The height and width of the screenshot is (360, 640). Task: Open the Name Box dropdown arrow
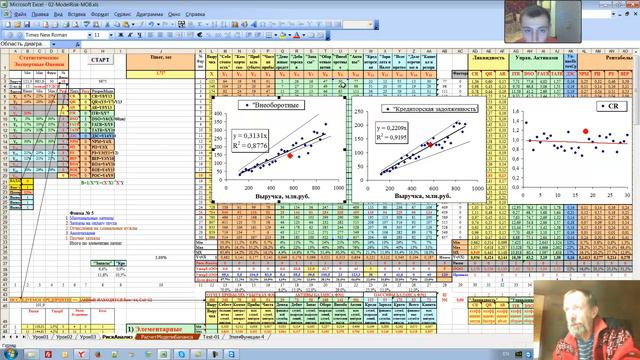tap(54, 44)
